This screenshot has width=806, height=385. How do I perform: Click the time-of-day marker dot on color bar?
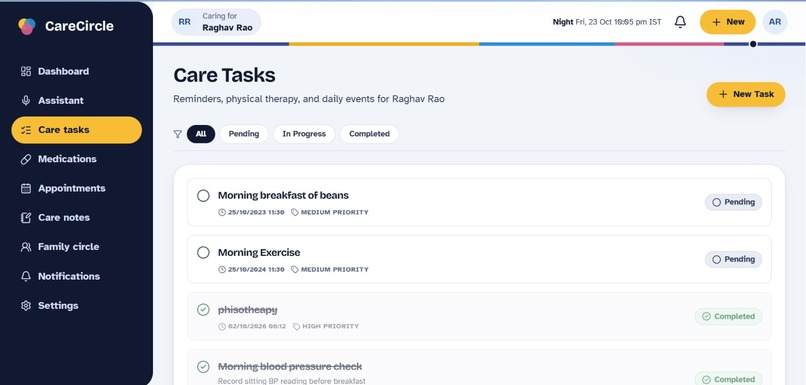click(753, 44)
